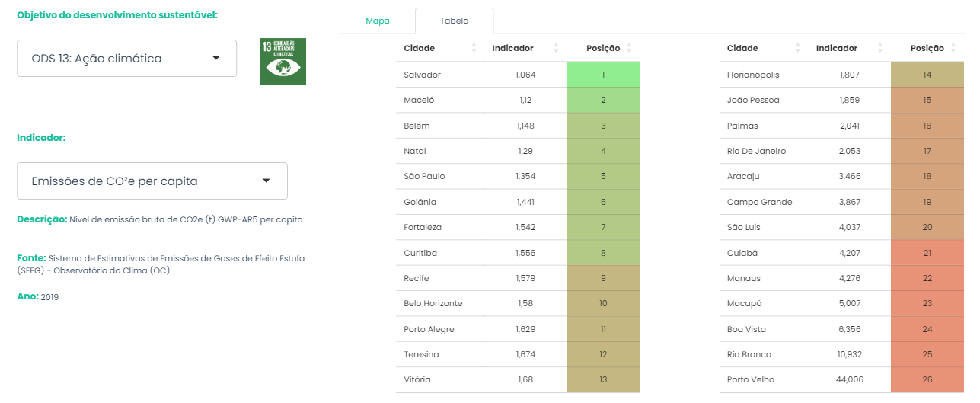Select the Belo Horizonte city cell
980x403 pixels.
tap(440, 303)
